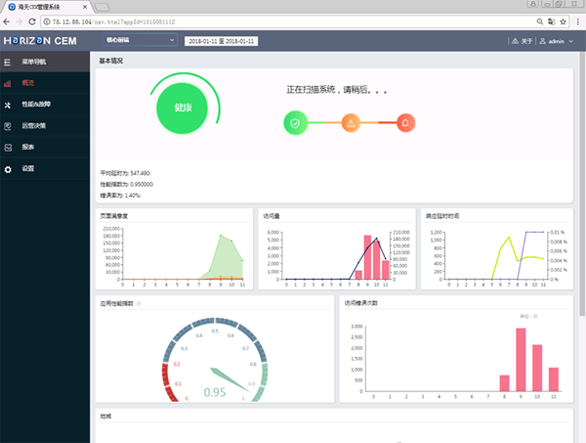Click the page vertical scrollbar

(x=582, y=183)
